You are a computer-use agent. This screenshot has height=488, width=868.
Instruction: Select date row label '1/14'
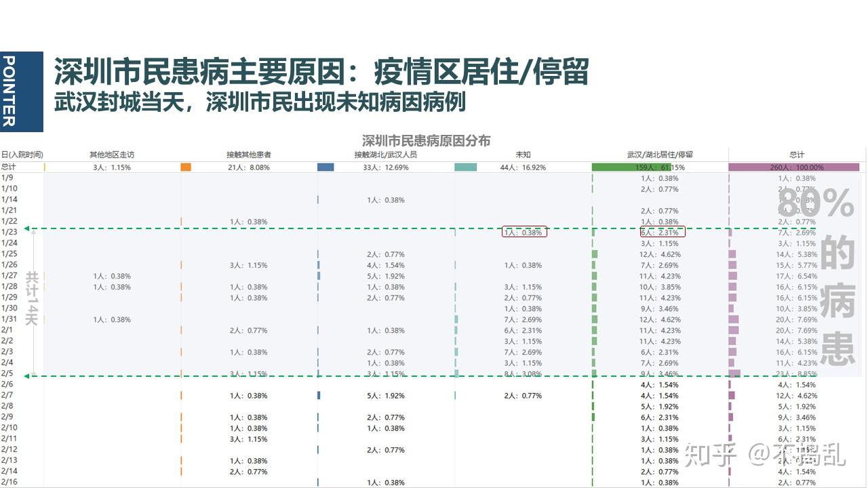click(9, 200)
